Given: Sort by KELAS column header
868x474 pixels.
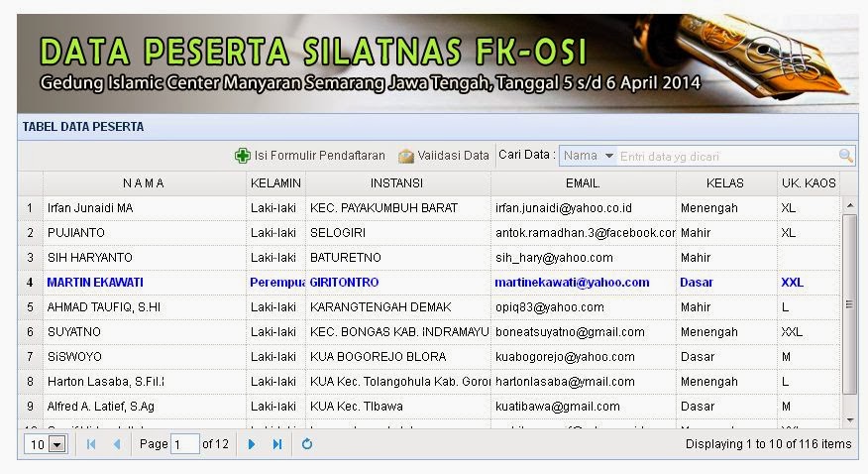Looking at the screenshot, I should click(725, 183).
